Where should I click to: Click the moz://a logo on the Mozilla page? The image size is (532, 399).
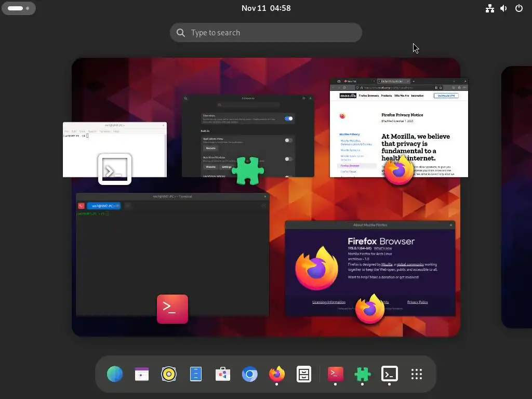(348, 96)
